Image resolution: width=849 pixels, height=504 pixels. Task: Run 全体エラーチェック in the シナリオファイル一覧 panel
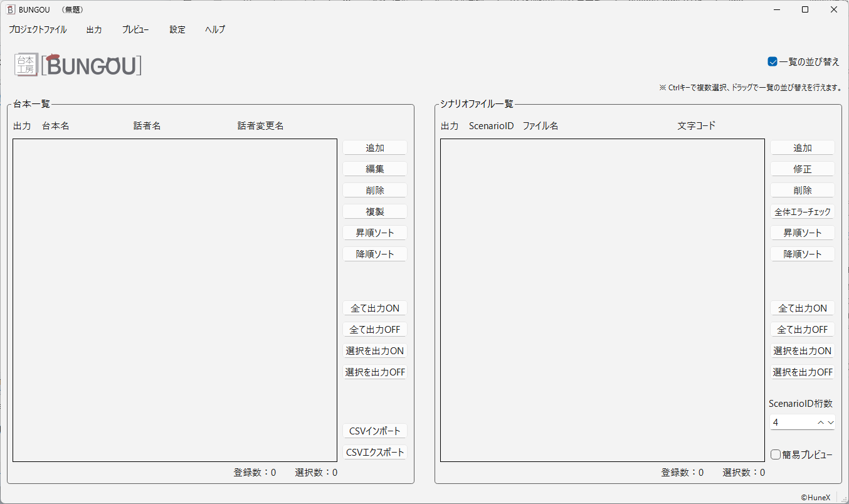(x=802, y=211)
